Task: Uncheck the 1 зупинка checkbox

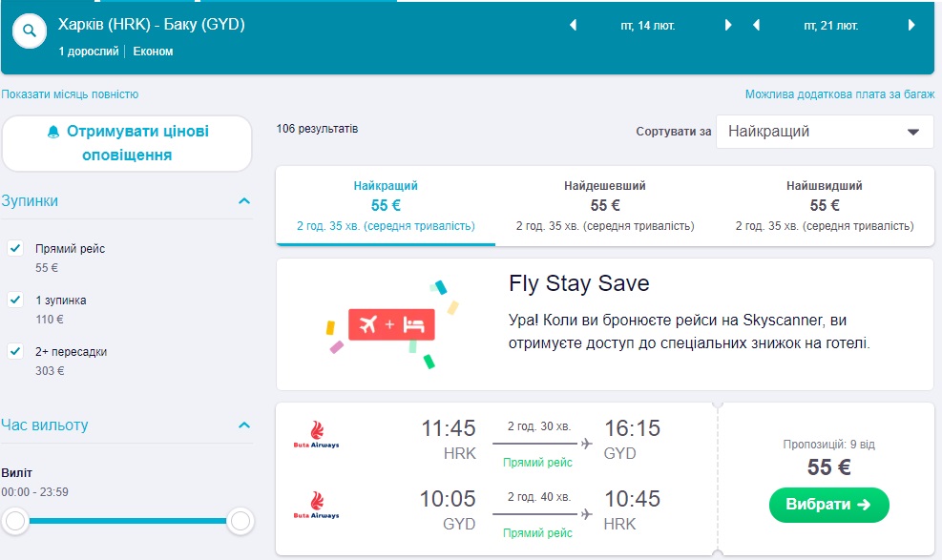Action: [x=15, y=300]
